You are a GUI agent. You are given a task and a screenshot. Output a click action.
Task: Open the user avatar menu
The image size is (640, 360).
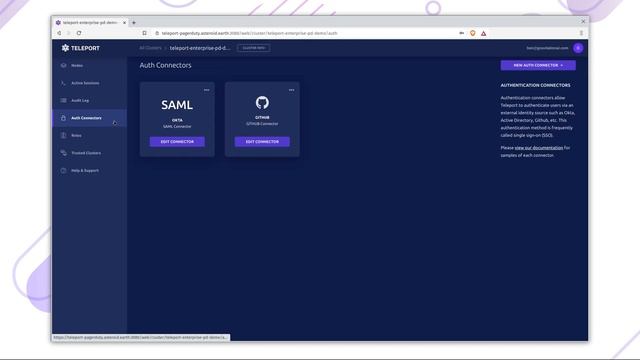[x=578, y=48]
